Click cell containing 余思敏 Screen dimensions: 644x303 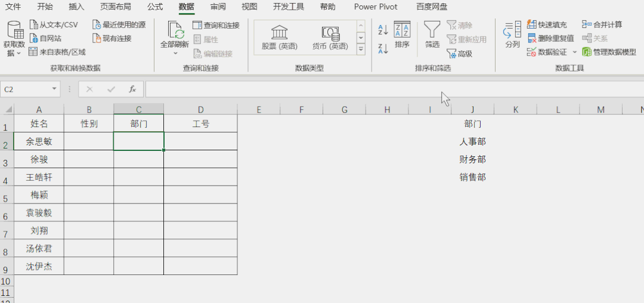click(39, 141)
